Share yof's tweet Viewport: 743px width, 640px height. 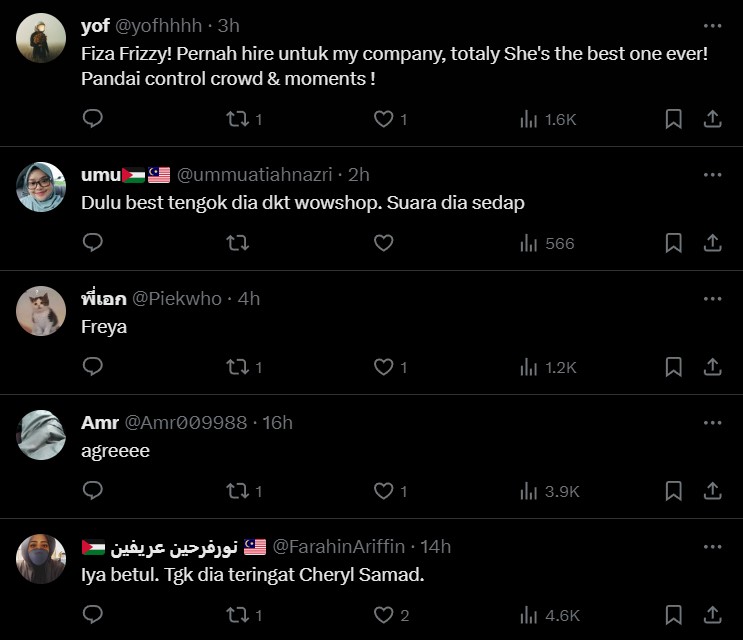click(713, 119)
